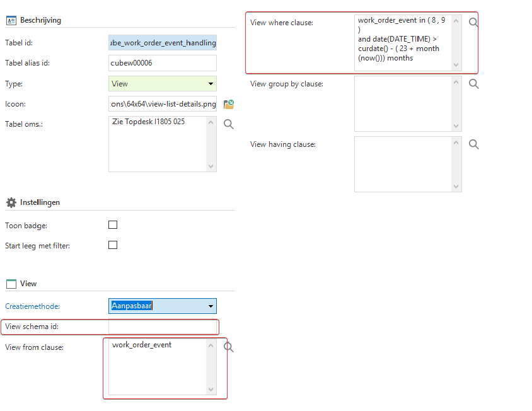Click the up arrow in View from clause scrollbar

point(211,345)
